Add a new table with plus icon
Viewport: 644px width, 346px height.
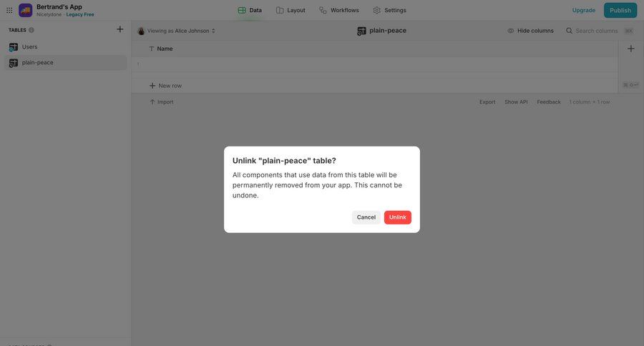pos(120,29)
